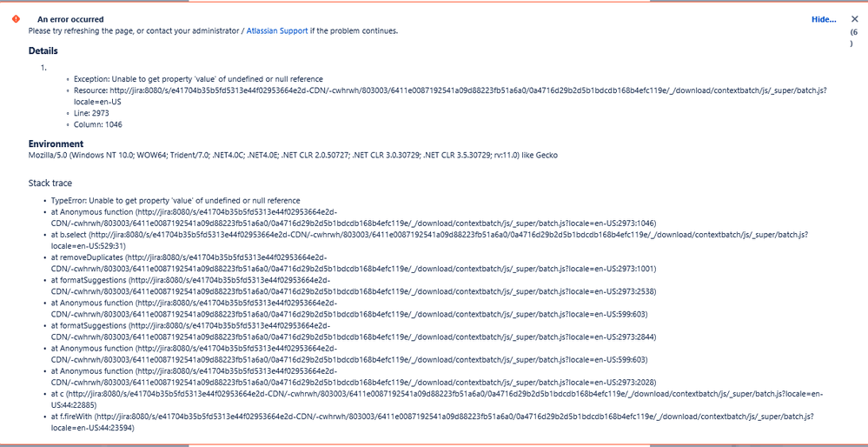Click the 'at removeDuplicates' stack trace entry

coord(353,264)
